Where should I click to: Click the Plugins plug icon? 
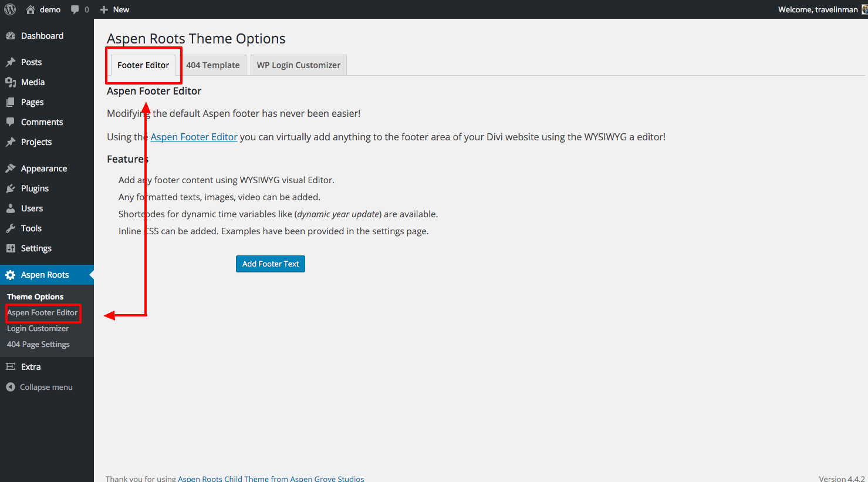(11, 188)
